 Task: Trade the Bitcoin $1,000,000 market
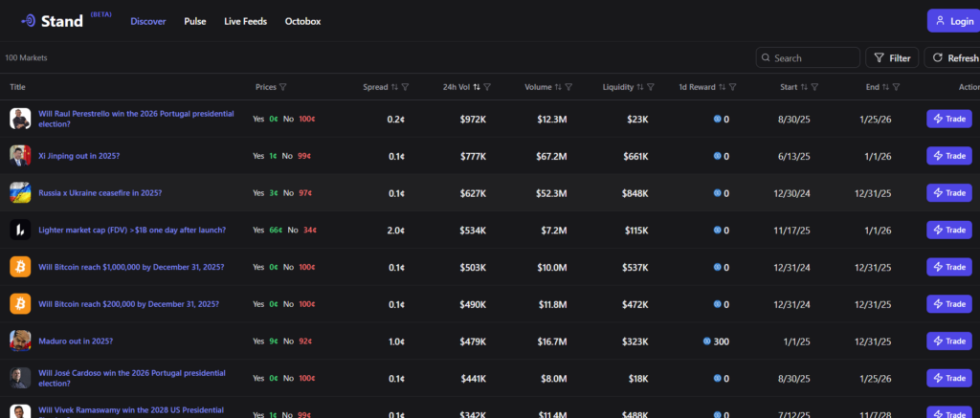pos(949,267)
